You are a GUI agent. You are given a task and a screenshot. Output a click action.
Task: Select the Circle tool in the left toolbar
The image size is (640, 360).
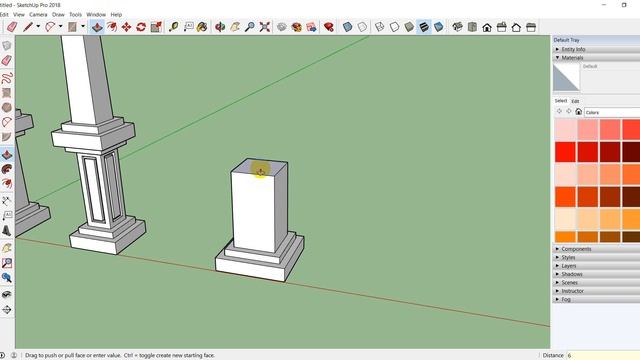[7, 107]
